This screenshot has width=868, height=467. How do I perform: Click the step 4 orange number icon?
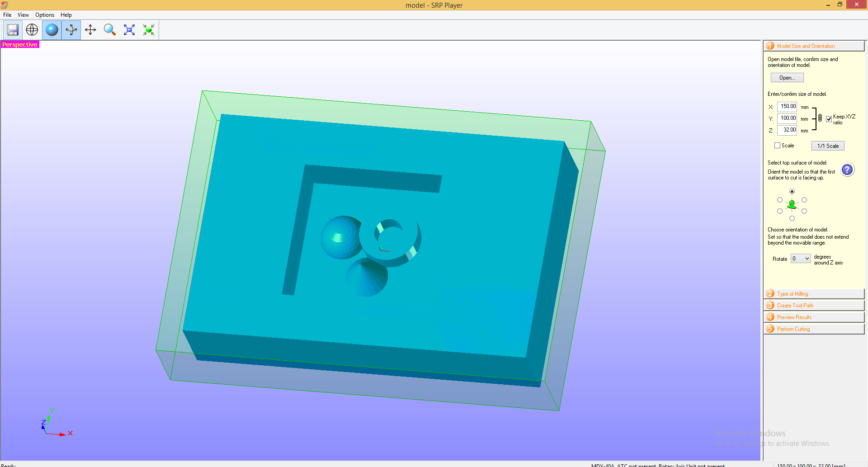click(x=770, y=317)
